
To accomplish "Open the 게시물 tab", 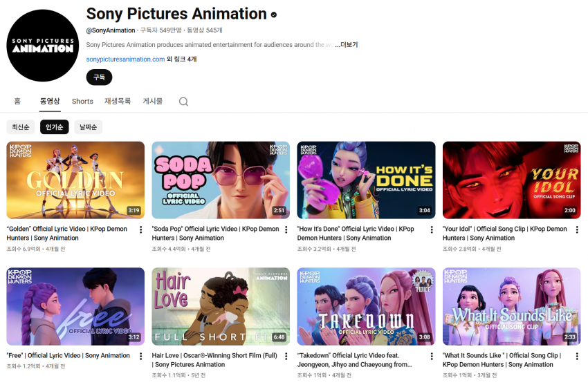I will coord(153,101).
